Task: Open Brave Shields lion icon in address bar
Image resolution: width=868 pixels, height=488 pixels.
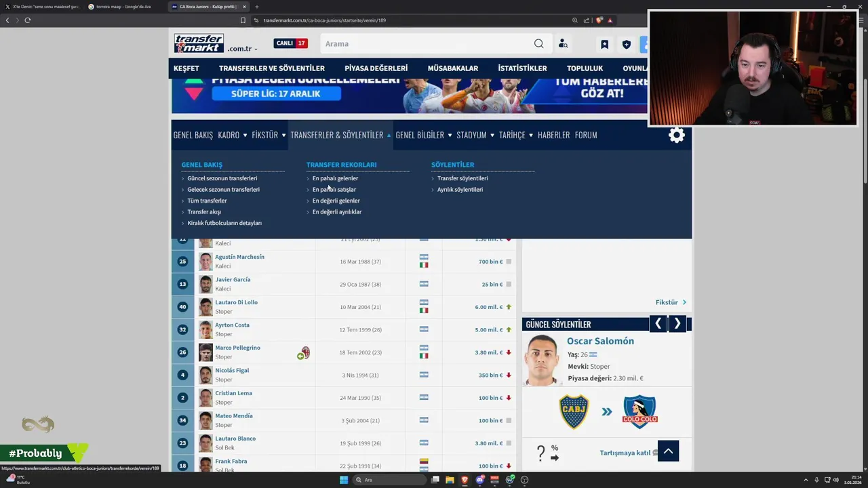Action: coord(599,20)
